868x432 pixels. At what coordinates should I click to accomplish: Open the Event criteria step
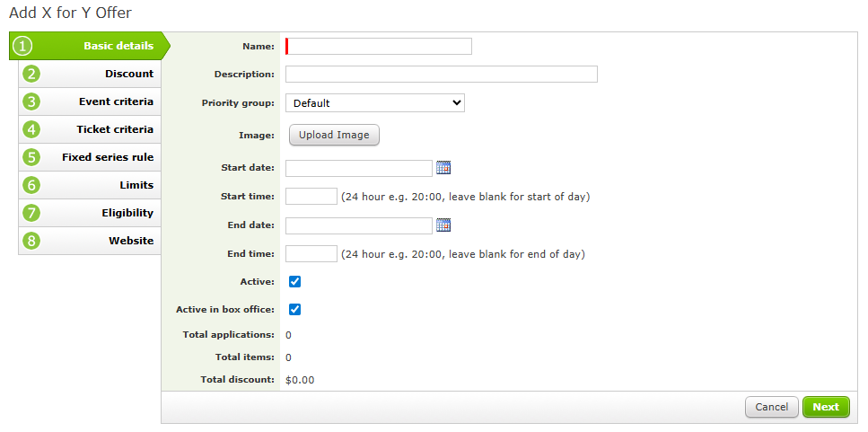point(90,101)
